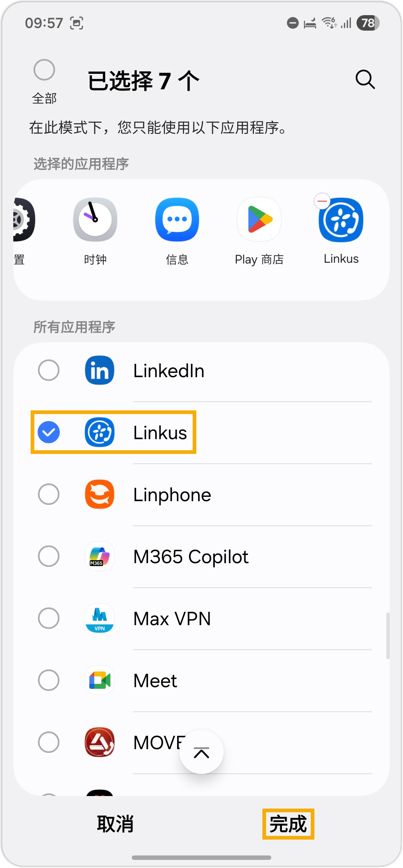Tap the M365 Copilot app icon
This screenshot has height=868, width=403.
coord(100,556)
